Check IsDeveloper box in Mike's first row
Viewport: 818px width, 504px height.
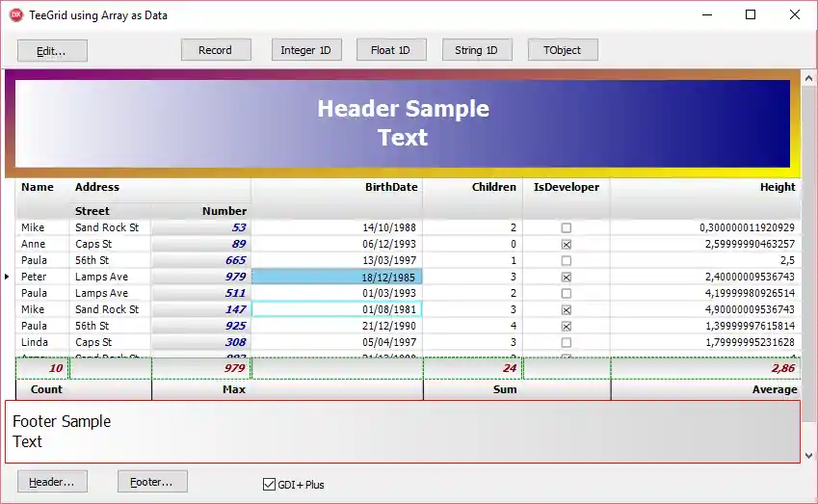[567, 228]
